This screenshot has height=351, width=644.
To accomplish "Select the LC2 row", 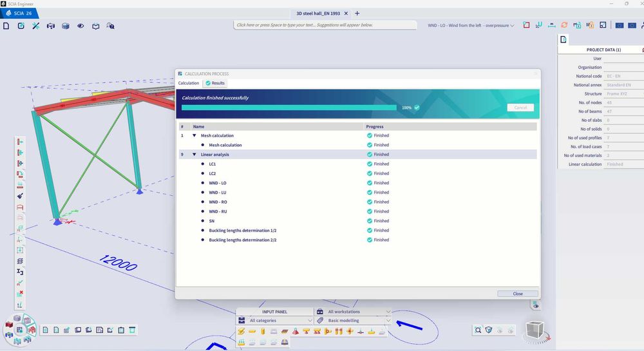I will (357, 173).
